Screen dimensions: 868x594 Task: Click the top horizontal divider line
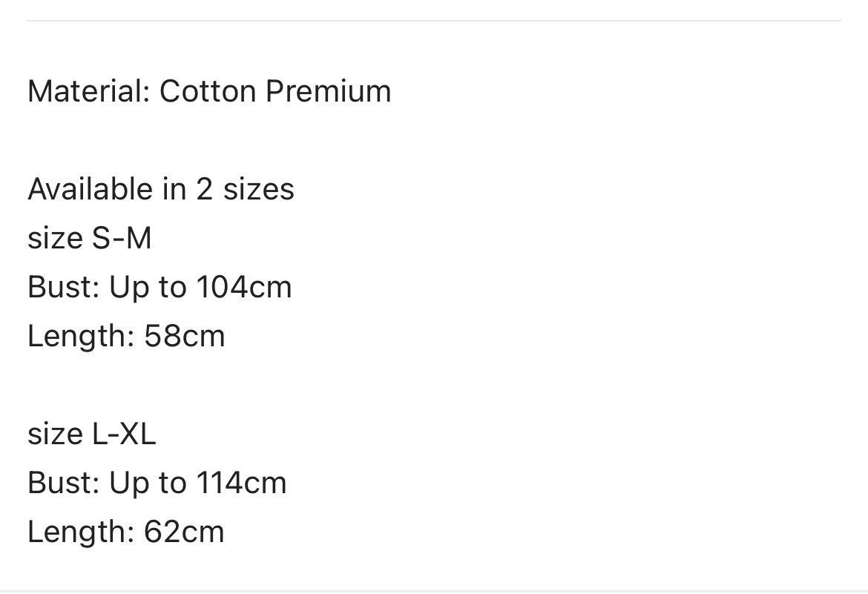[434, 21]
